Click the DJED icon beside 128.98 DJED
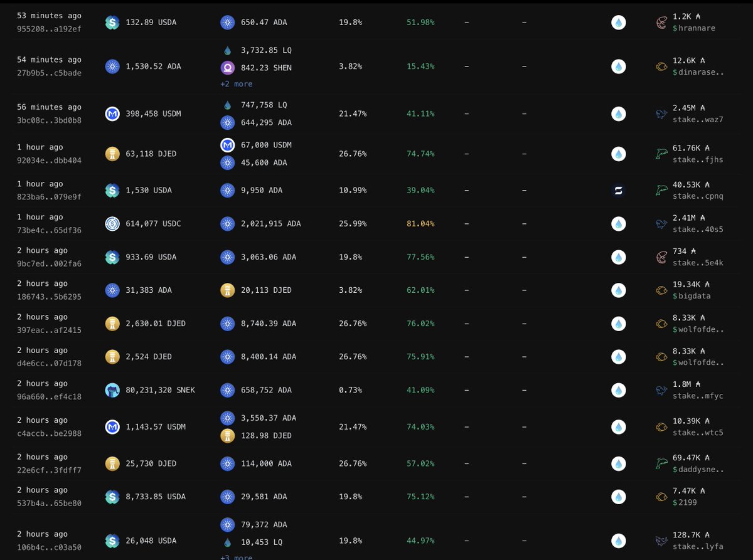The width and height of the screenshot is (753, 560). pos(227,436)
